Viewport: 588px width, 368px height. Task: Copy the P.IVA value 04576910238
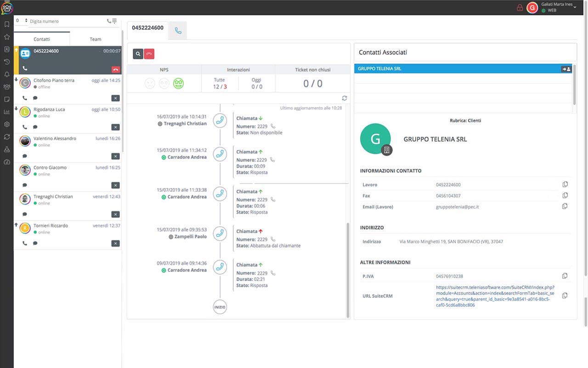(x=565, y=276)
